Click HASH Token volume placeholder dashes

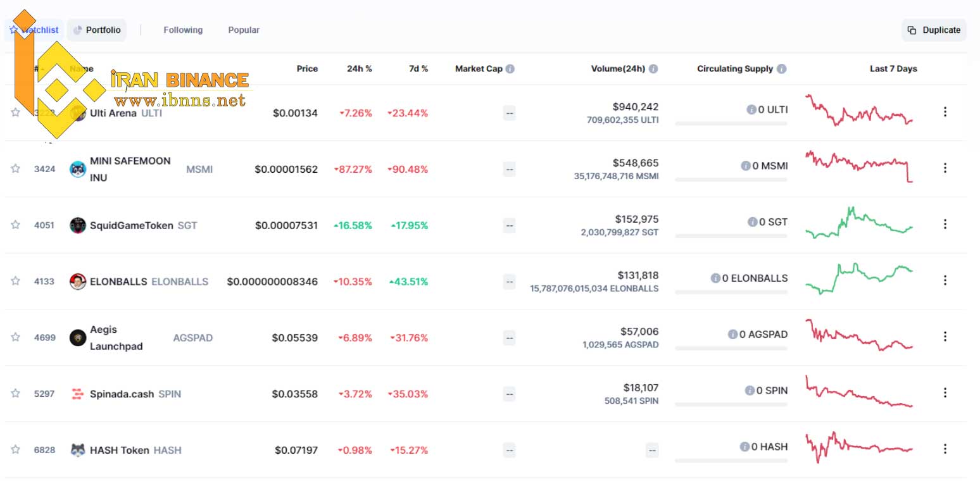coord(652,450)
